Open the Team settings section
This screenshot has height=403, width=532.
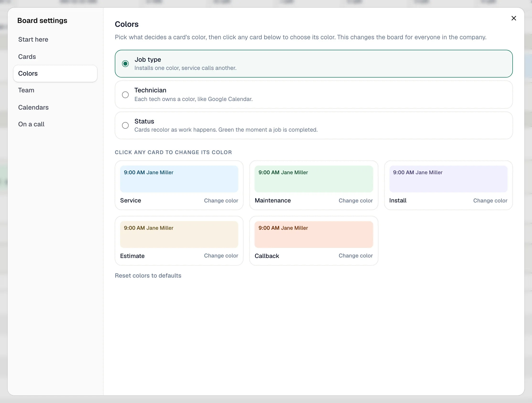55,90
